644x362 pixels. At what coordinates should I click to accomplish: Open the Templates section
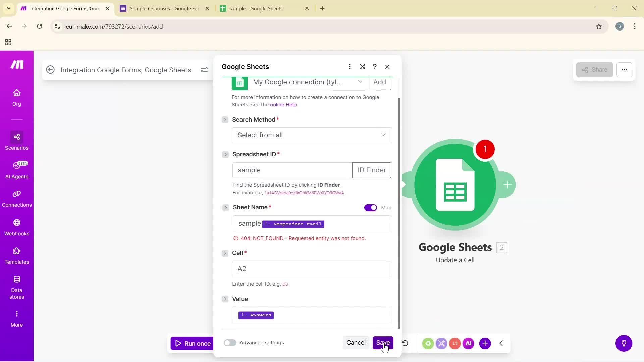[16, 255]
